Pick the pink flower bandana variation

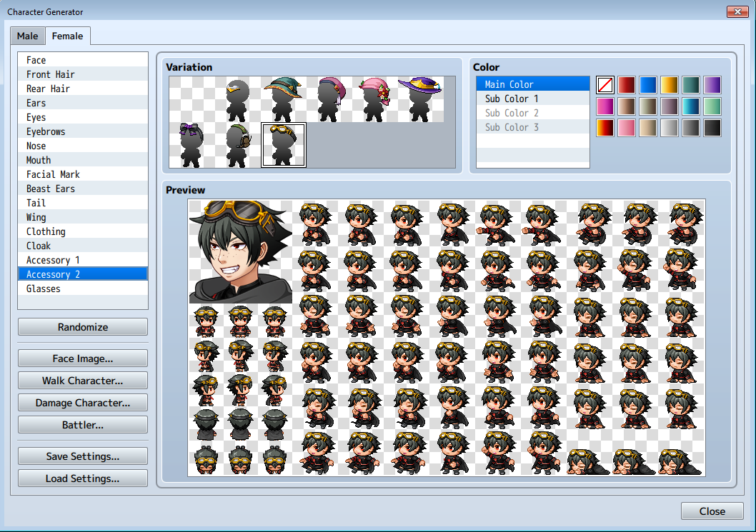(374, 99)
